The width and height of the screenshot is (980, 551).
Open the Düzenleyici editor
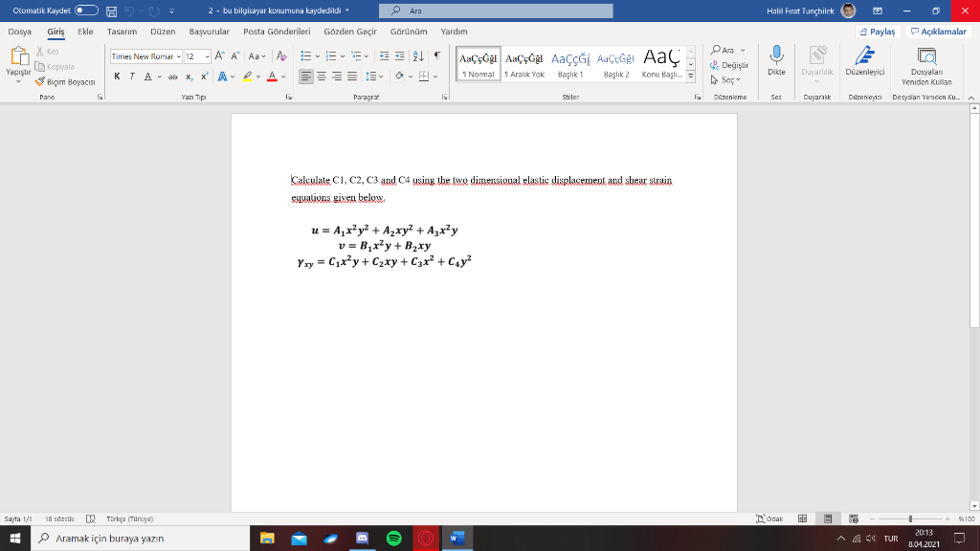tap(865, 60)
